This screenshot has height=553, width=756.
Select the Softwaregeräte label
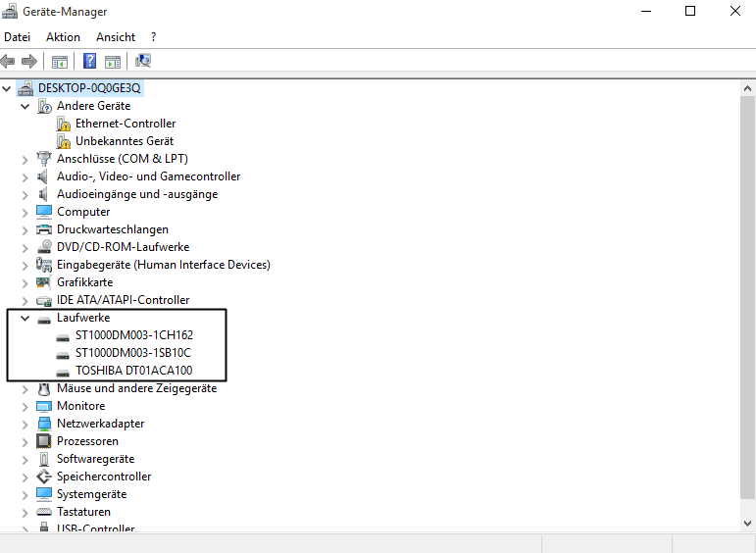(x=95, y=459)
